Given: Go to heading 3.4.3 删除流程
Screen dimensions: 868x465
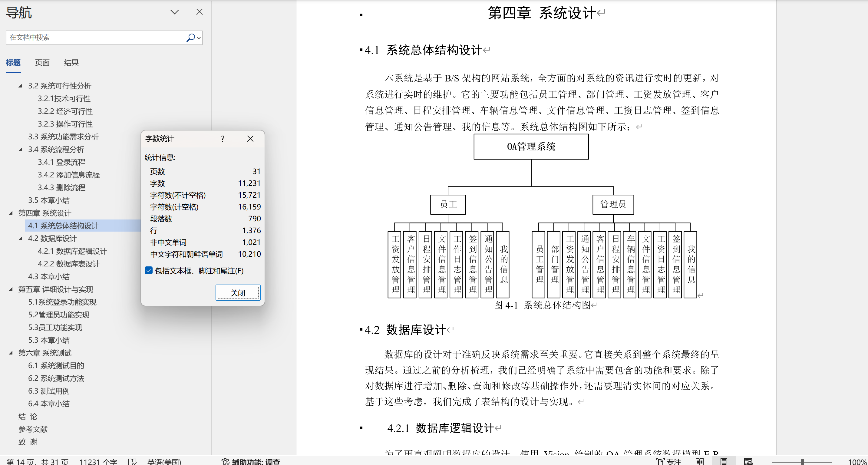Looking at the screenshot, I should [61, 188].
